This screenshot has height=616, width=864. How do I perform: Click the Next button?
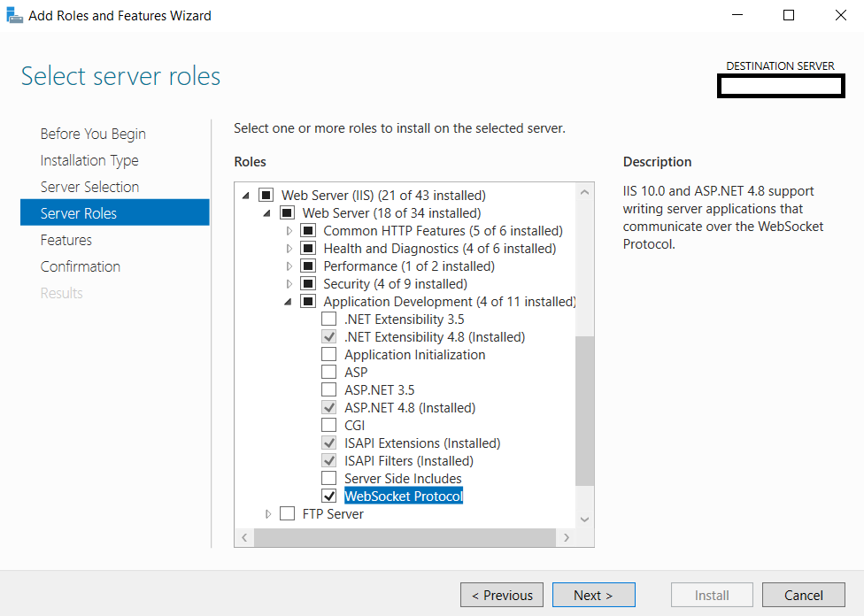click(x=593, y=595)
